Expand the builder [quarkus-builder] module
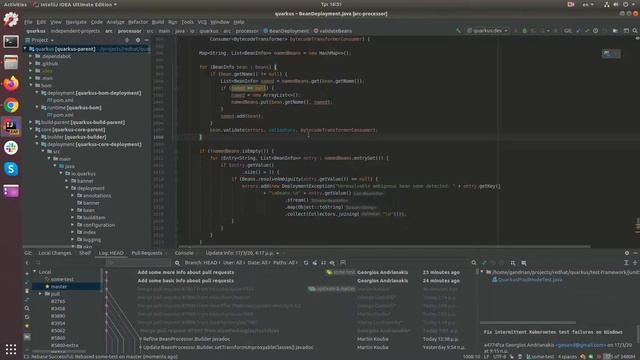 (x=37, y=137)
